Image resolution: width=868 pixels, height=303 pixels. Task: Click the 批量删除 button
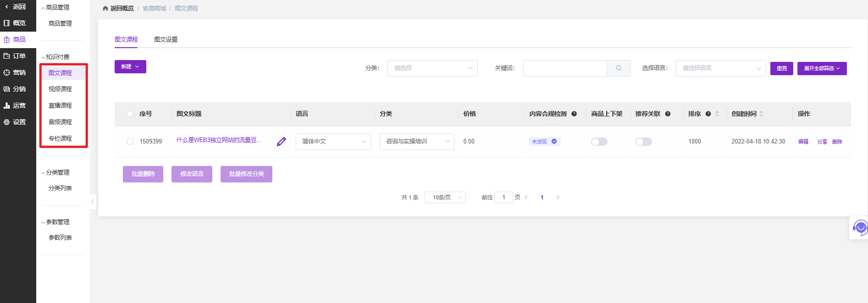click(143, 174)
